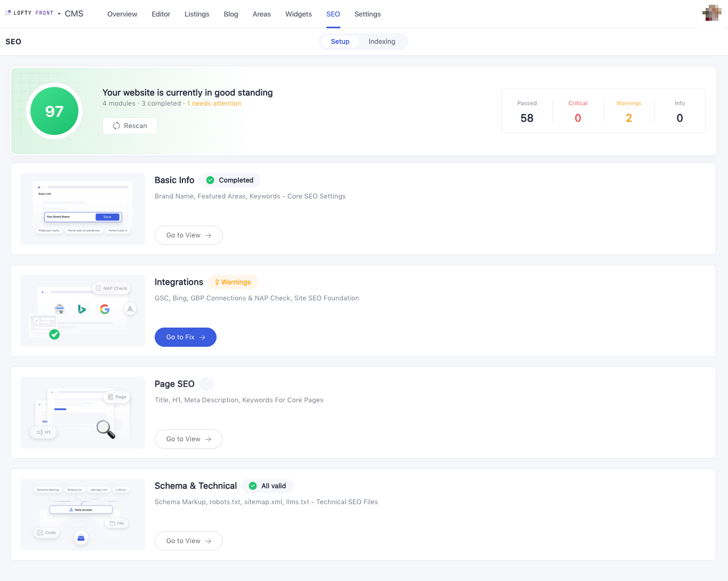This screenshot has width=728, height=581.
Task: Click the empty status circle beside Page SEO
Action: click(x=207, y=384)
